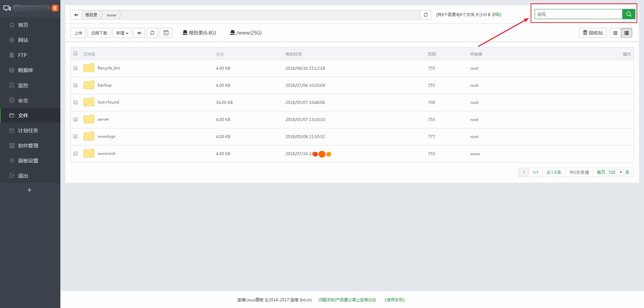The height and width of the screenshot is (308, 644).
Task: Tick the checkbox for Recycle_bin folder
Action: pos(75,68)
